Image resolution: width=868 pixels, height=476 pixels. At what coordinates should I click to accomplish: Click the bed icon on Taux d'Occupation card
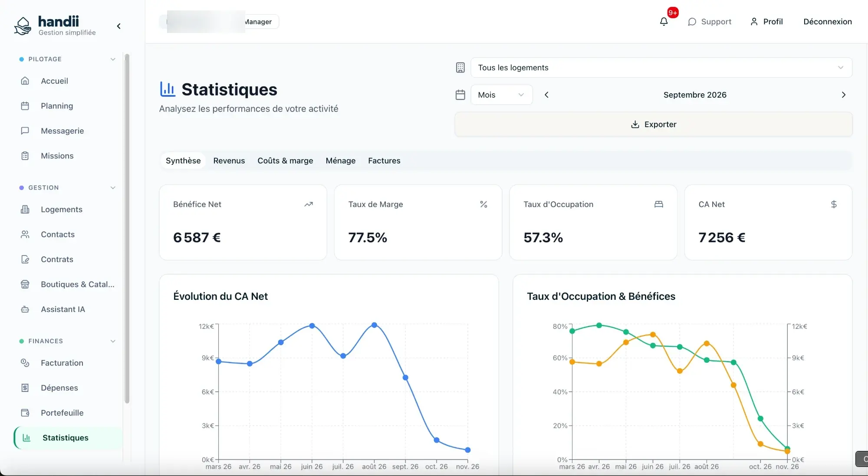(x=659, y=204)
